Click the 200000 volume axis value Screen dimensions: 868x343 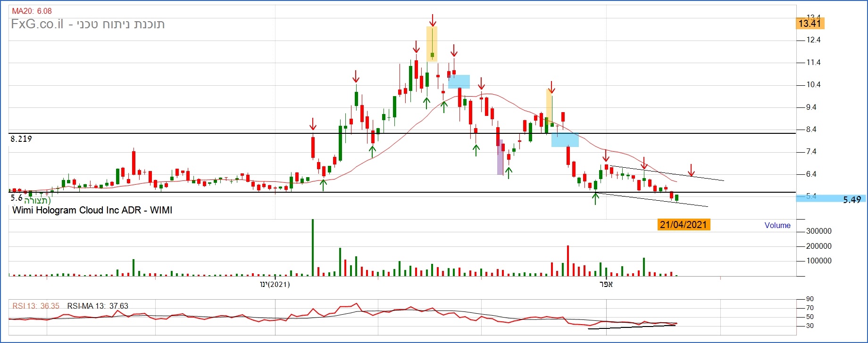coord(819,246)
